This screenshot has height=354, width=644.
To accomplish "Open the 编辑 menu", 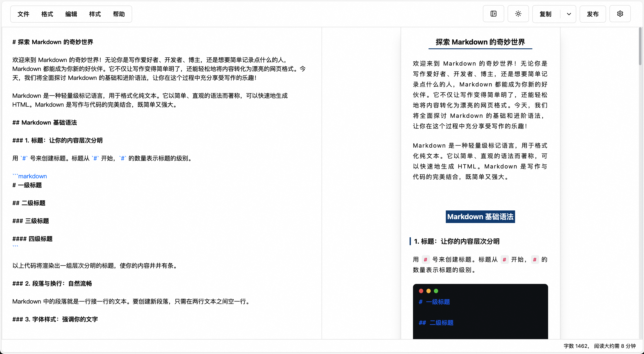I will pyautogui.click(x=71, y=14).
